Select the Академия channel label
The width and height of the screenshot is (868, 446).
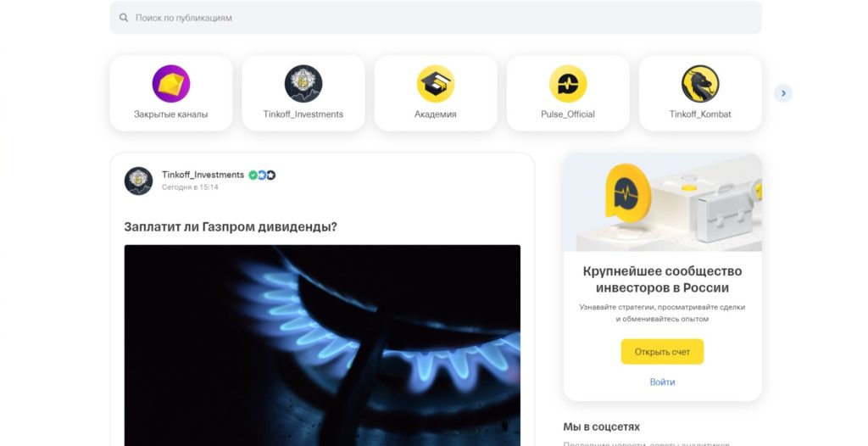436,114
